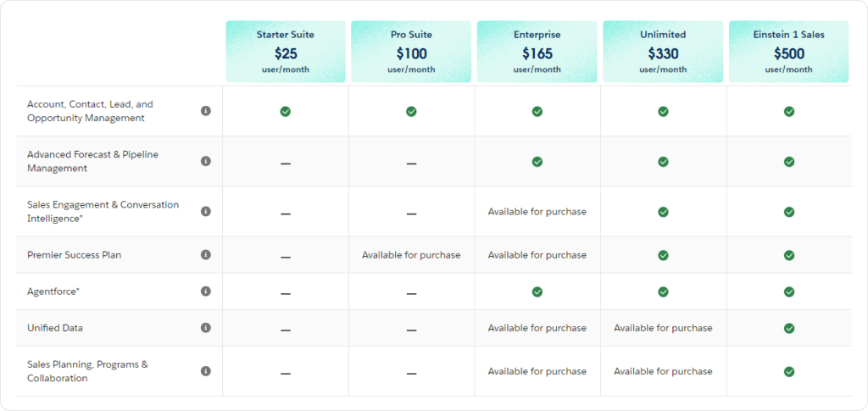This screenshot has width=868, height=411.
Task: Click Enterprise 'Available for purchase' in Sales Engagement row
Action: click(537, 211)
